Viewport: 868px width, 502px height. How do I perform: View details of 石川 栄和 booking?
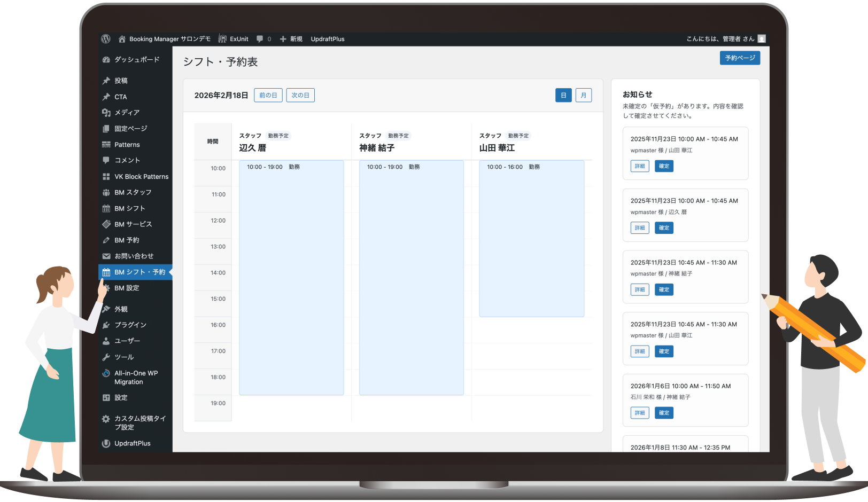click(x=640, y=413)
